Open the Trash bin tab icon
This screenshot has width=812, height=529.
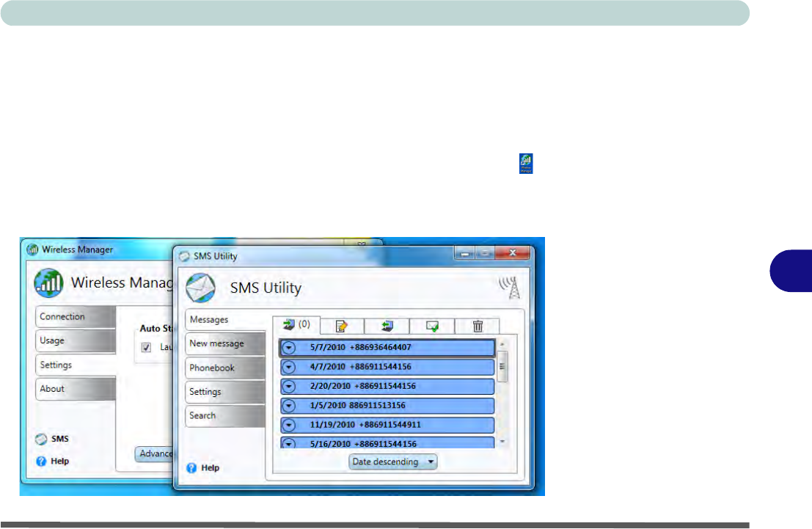477,326
